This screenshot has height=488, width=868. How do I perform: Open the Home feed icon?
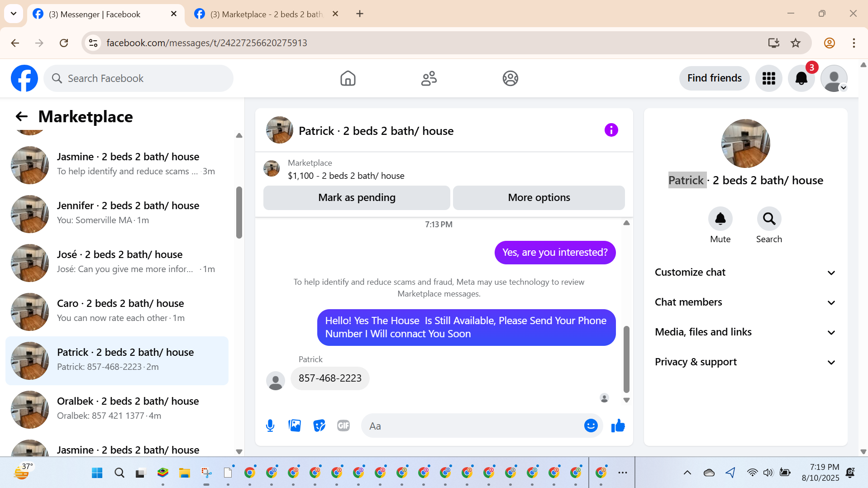click(x=348, y=78)
